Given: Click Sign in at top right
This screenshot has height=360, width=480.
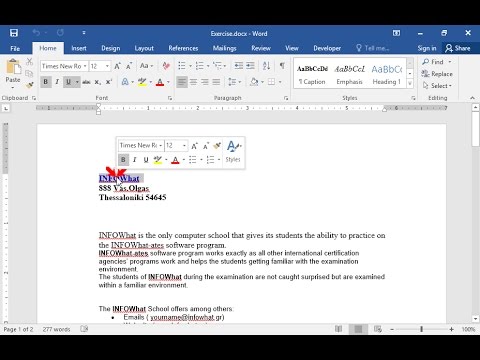Looking at the screenshot, I should pos(427,48).
